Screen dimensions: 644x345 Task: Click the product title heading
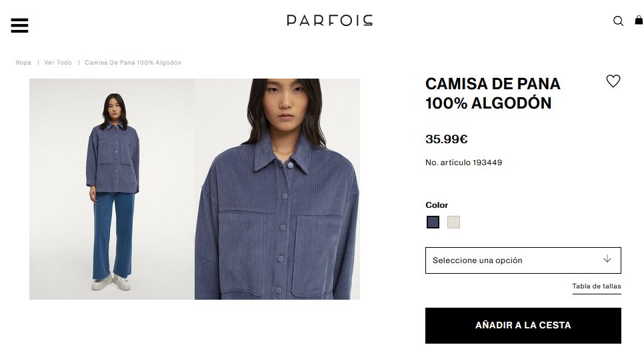coord(493,93)
